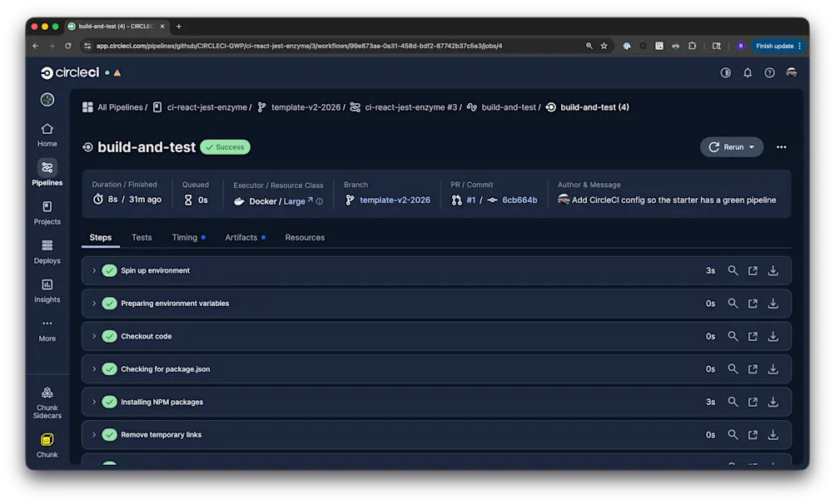Download Installing NPM packages log

[x=773, y=402]
